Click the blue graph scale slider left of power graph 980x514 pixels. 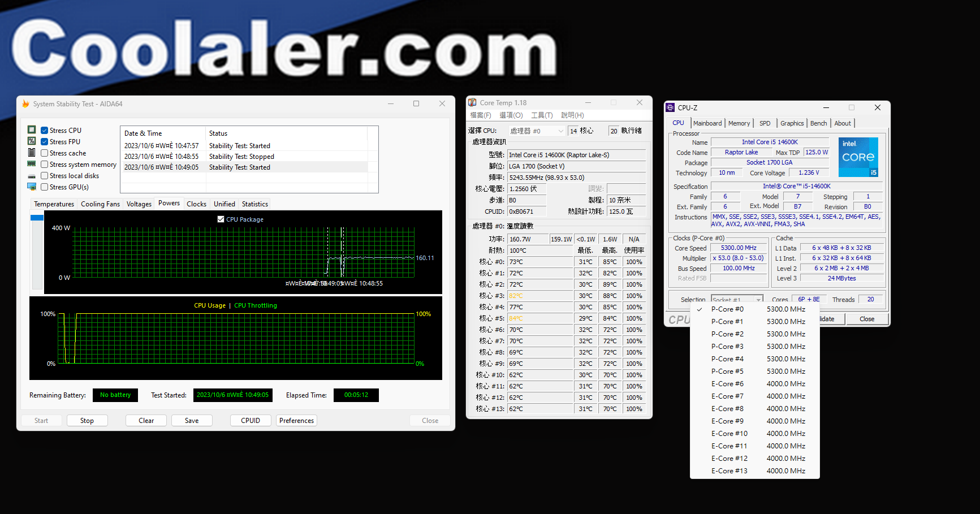coord(37,218)
